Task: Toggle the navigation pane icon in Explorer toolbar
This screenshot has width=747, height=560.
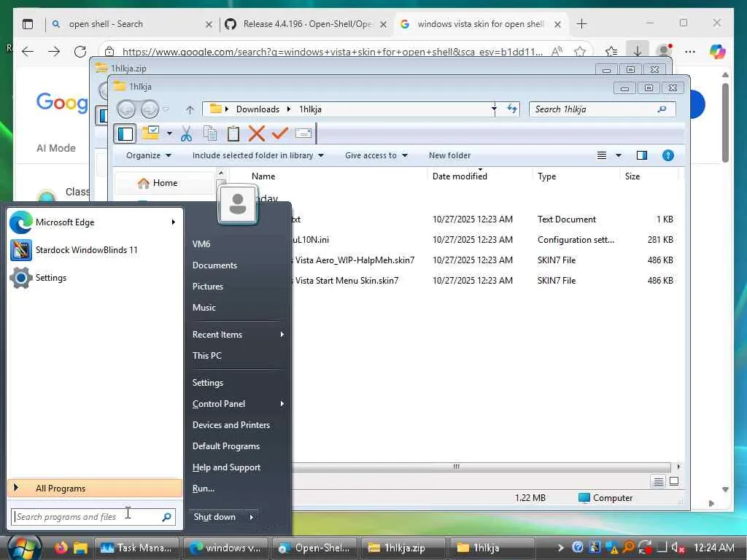Action: [x=125, y=134]
